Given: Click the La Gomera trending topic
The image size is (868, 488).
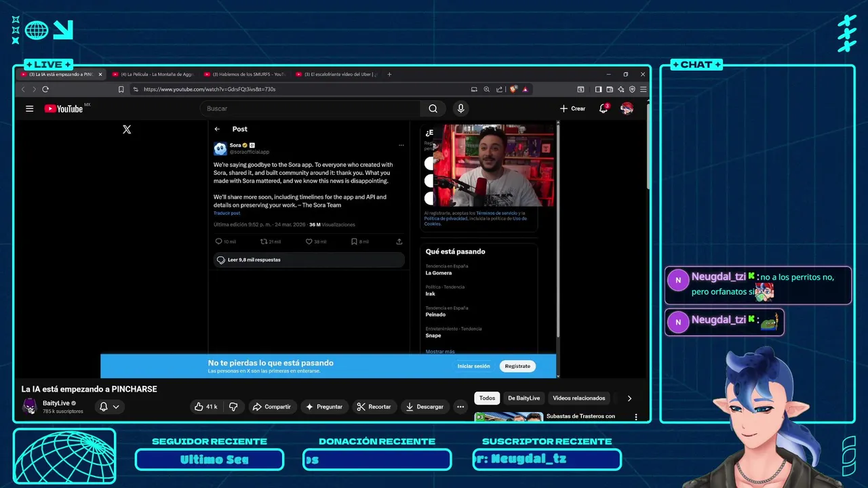Looking at the screenshot, I should [x=439, y=273].
